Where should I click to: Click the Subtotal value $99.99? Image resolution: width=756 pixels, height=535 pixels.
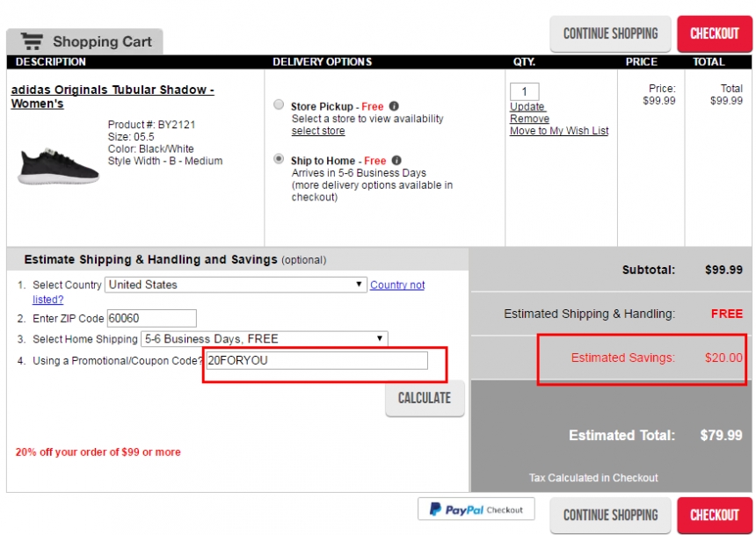[x=723, y=270]
